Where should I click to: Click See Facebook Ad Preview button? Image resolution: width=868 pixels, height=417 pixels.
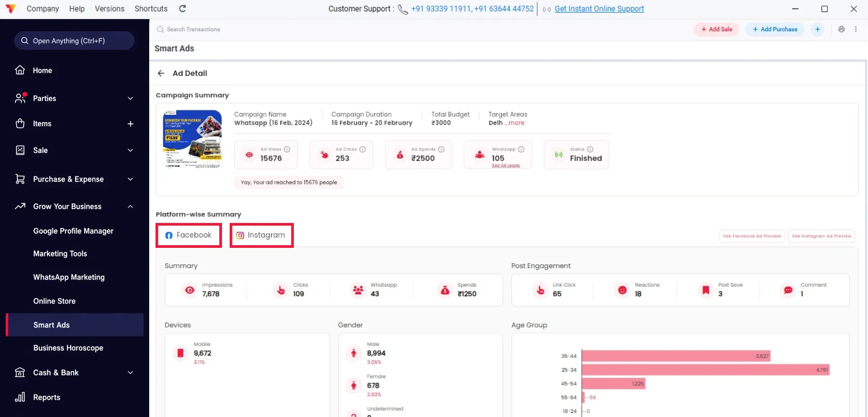(x=752, y=236)
